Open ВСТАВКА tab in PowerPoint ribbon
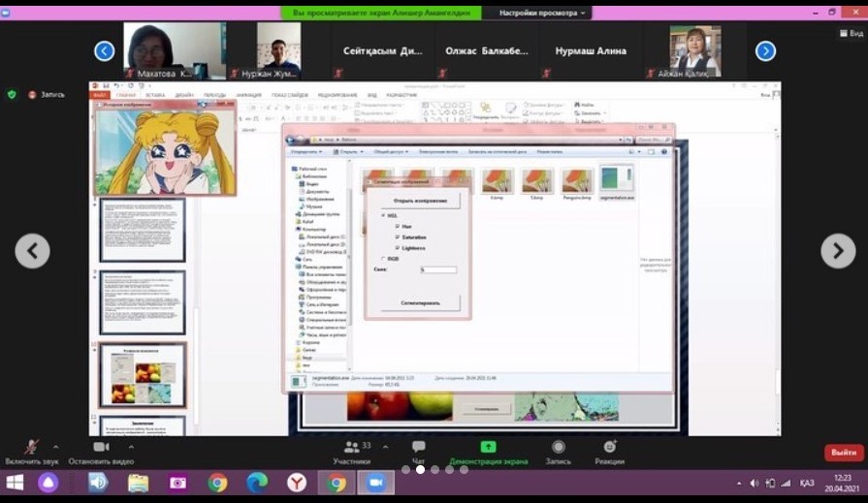The height and width of the screenshot is (503, 868). [155, 95]
